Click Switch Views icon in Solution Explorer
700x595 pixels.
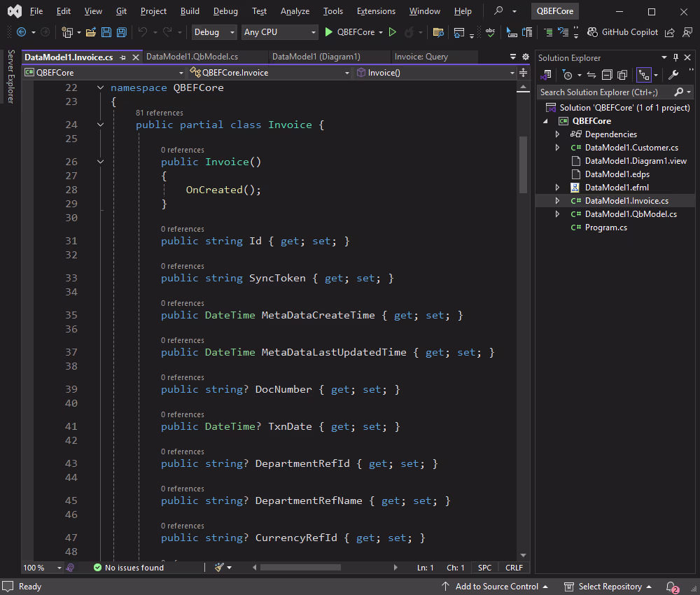click(546, 75)
